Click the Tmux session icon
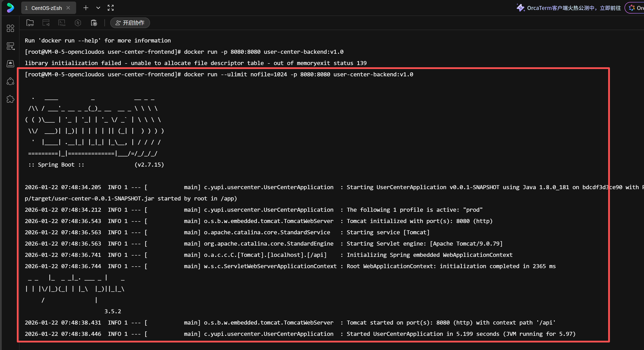644x350 pixels. [x=62, y=23]
